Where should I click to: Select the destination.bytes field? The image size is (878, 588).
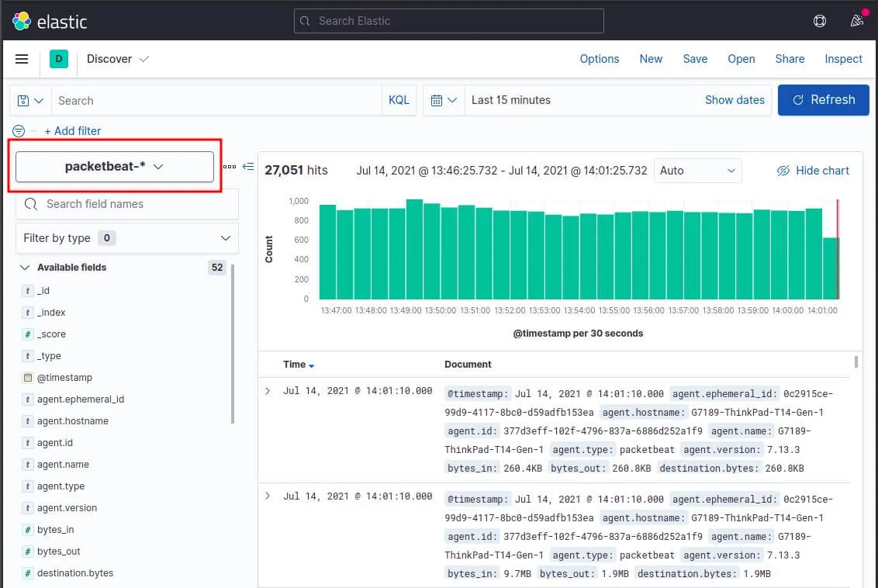(x=75, y=573)
